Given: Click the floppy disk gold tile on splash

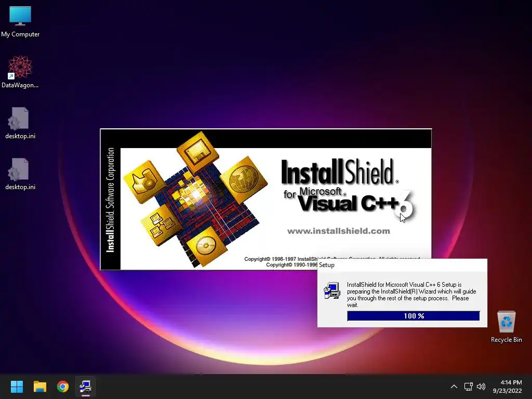Looking at the screenshot, I should (198, 152).
